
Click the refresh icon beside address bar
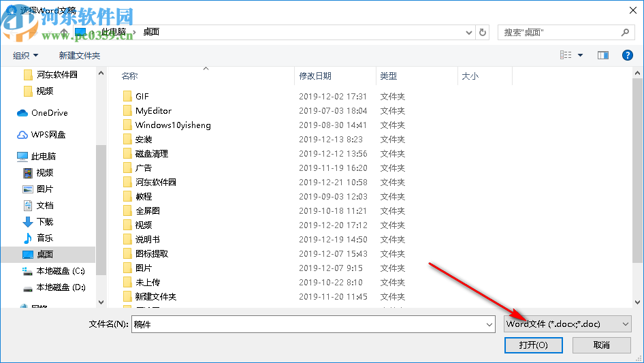tap(483, 32)
